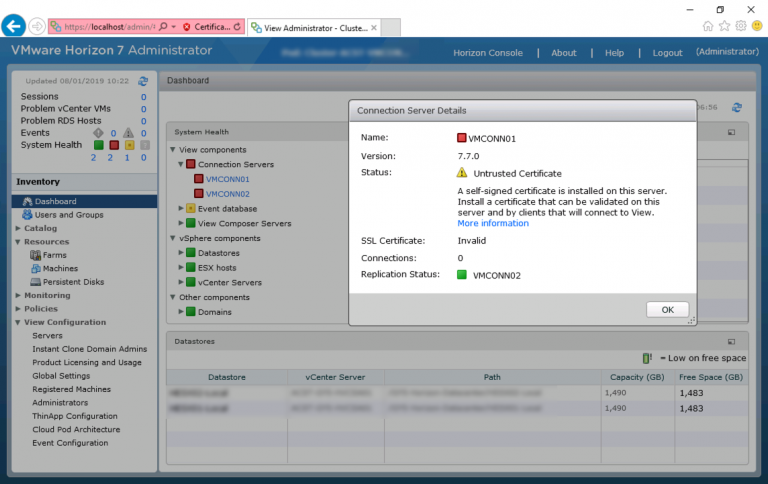Refresh the sidebar Updated status icon
Viewport: 768px width, 484px height.
pyautogui.click(x=143, y=81)
